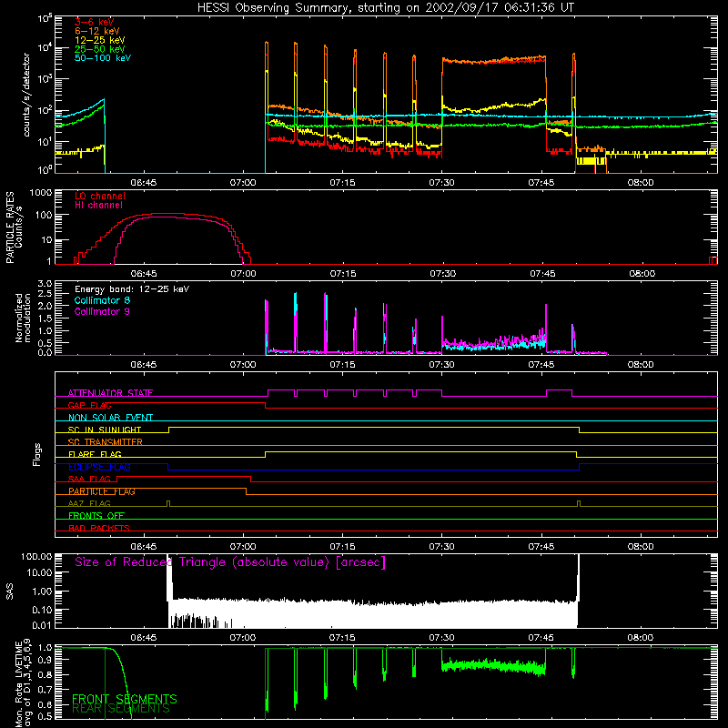Select the Collimator 8 legend entry
The height and width of the screenshot is (728, 728).
tap(102, 300)
